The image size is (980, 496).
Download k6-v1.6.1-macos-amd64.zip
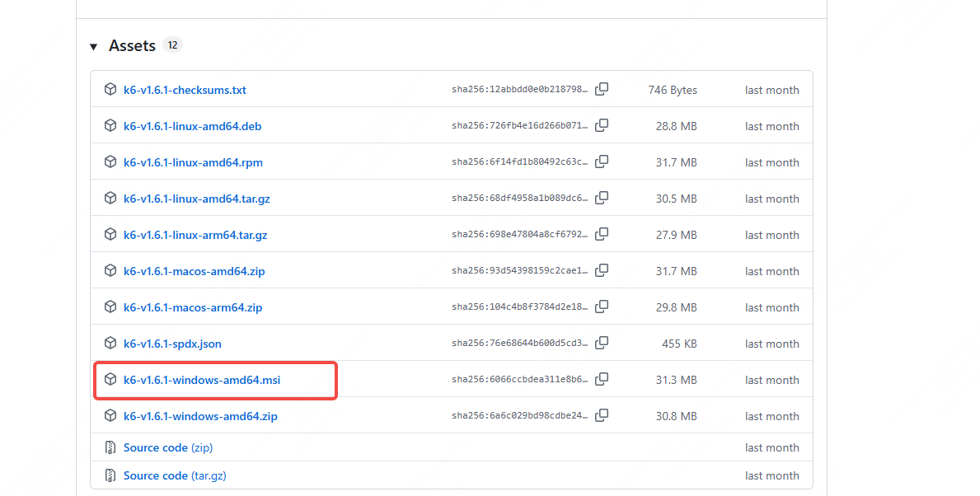[x=195, y=271]
